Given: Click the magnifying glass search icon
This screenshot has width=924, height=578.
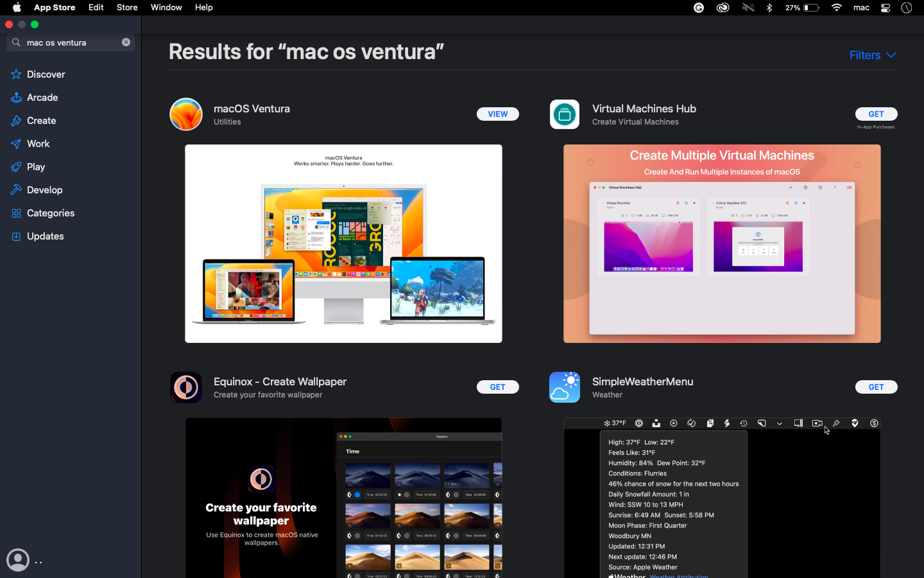Looking at the screenshot, I should [x=16, y=42].
